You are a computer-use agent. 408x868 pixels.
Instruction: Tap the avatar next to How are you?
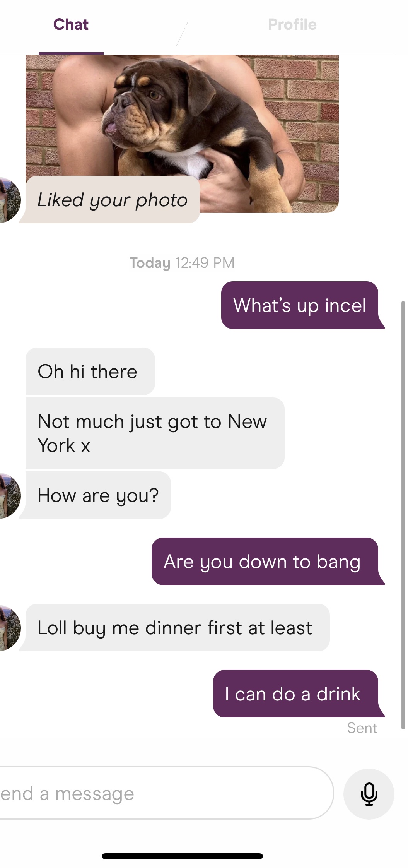tap(9, 495)
